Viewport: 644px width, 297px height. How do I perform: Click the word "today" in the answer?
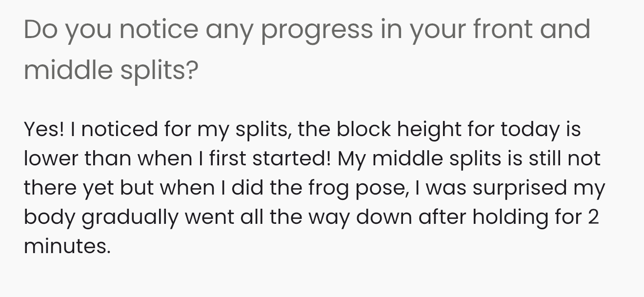coord(529,130)
